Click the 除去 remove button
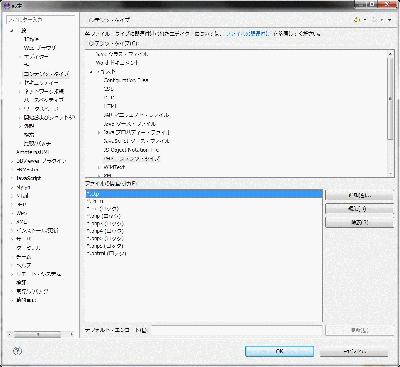The width and height of the screenshot is (400, 367). click(x=359, y=222)
